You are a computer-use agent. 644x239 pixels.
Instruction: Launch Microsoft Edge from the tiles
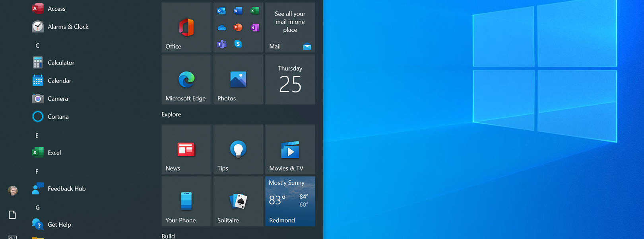click(186, 80)
